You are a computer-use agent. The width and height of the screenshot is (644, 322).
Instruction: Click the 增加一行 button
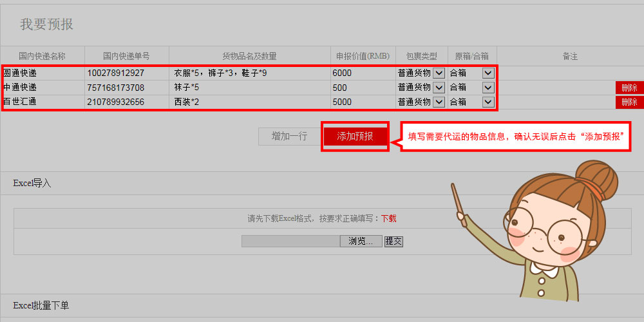point(289,137)
